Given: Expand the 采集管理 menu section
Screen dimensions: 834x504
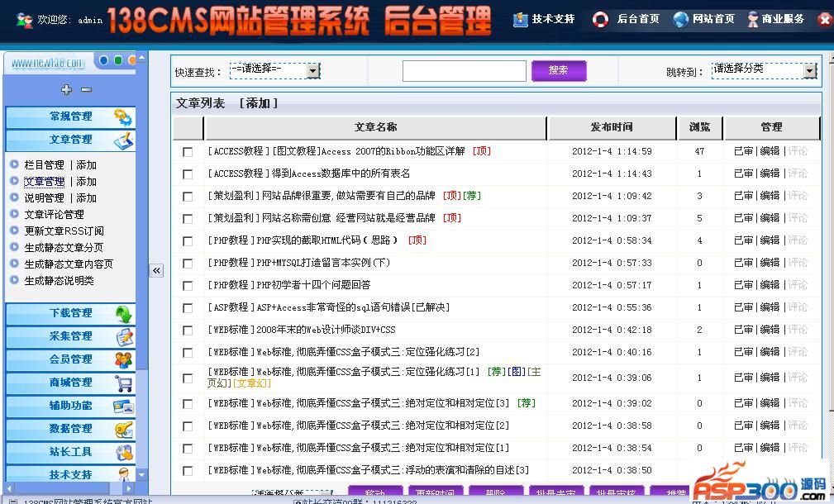Looking at the screenshot, I should coord(71,337).
